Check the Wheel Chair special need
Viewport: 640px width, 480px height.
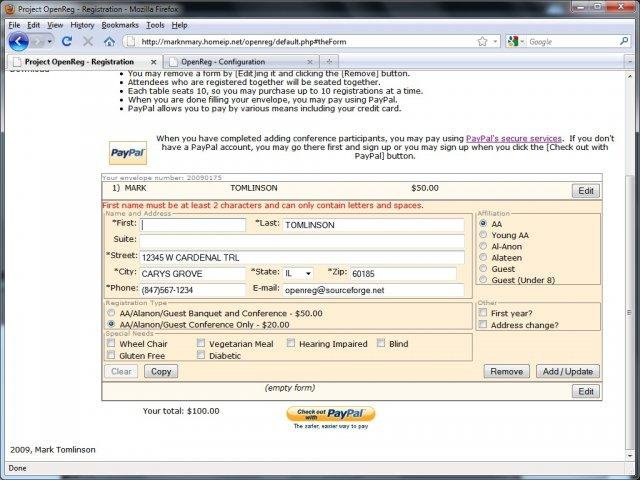(x=111, y=343)
